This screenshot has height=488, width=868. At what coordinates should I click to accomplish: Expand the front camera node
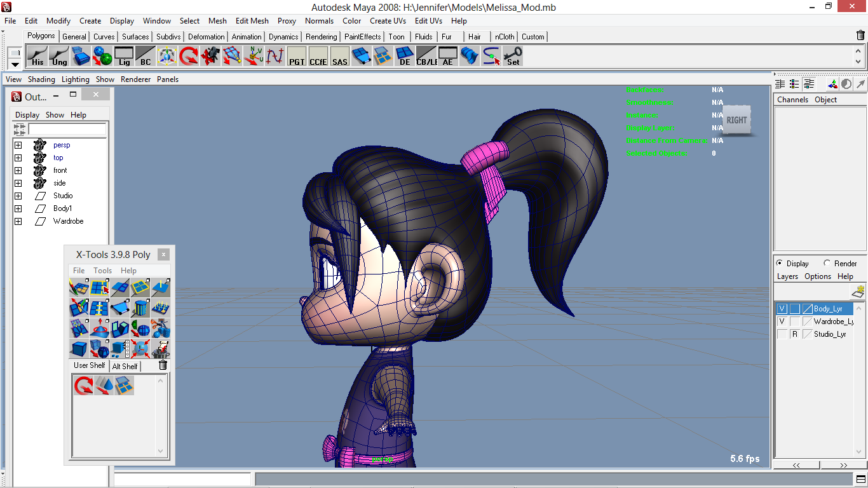tap(18, 170)
